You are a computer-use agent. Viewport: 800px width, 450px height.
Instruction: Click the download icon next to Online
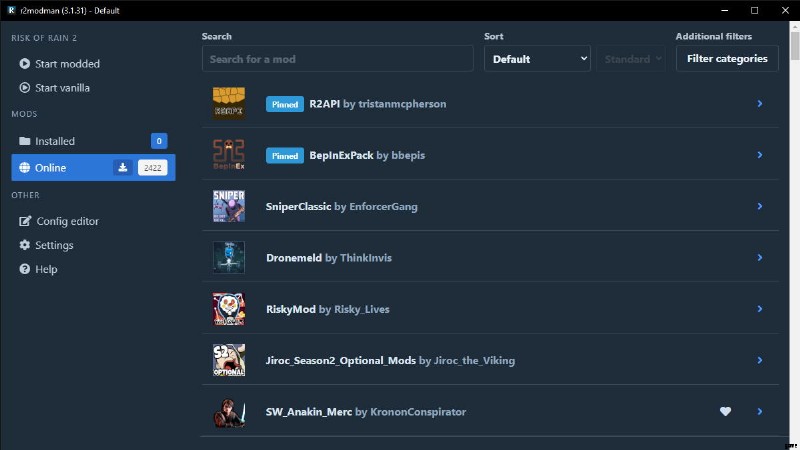[122, 167]
